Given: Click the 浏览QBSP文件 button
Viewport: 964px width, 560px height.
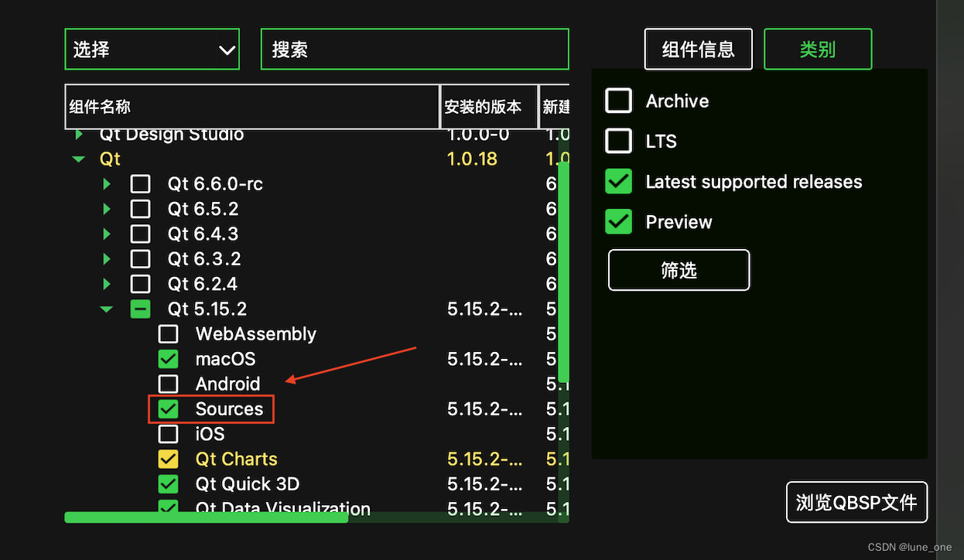Looking at the screenshot, I should 856,502.
